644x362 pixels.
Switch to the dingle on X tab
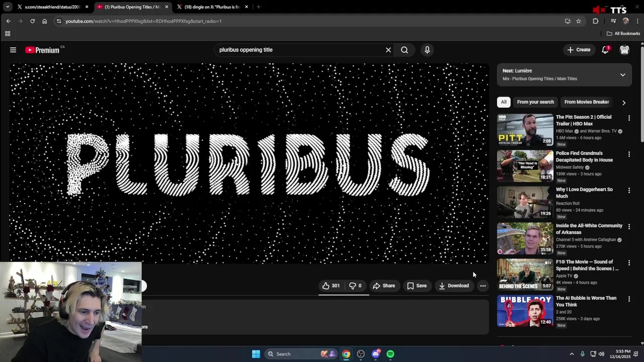[212, 7]
